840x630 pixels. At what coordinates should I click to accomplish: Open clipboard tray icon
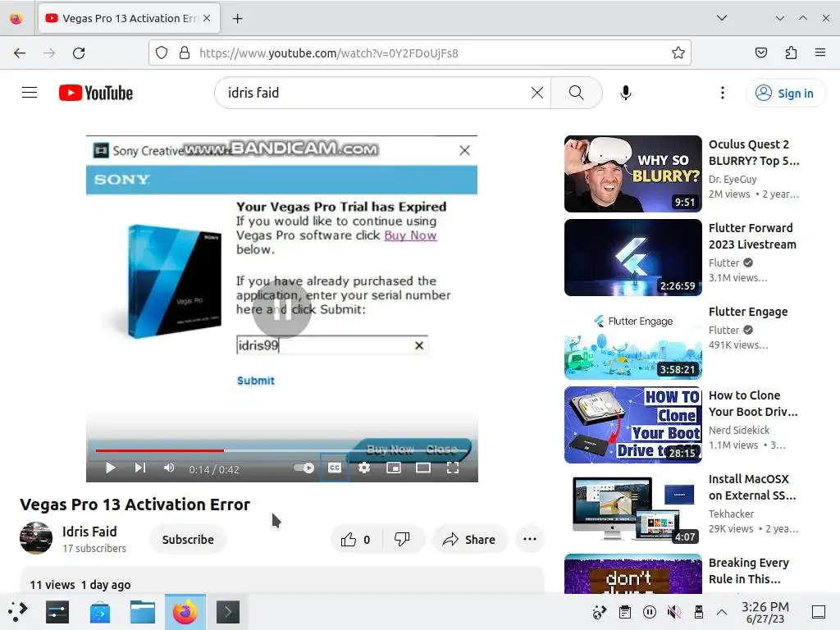[x=624, y=612]
